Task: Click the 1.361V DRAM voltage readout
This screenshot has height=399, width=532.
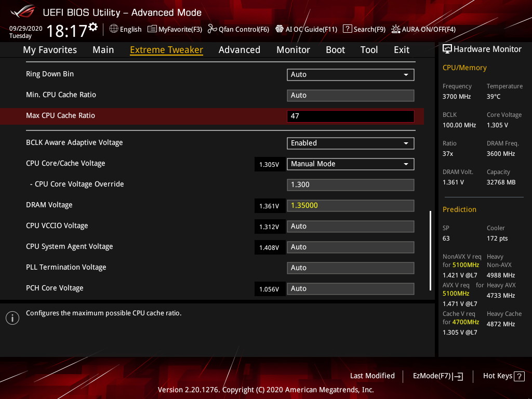Action: tap(269, 206)
